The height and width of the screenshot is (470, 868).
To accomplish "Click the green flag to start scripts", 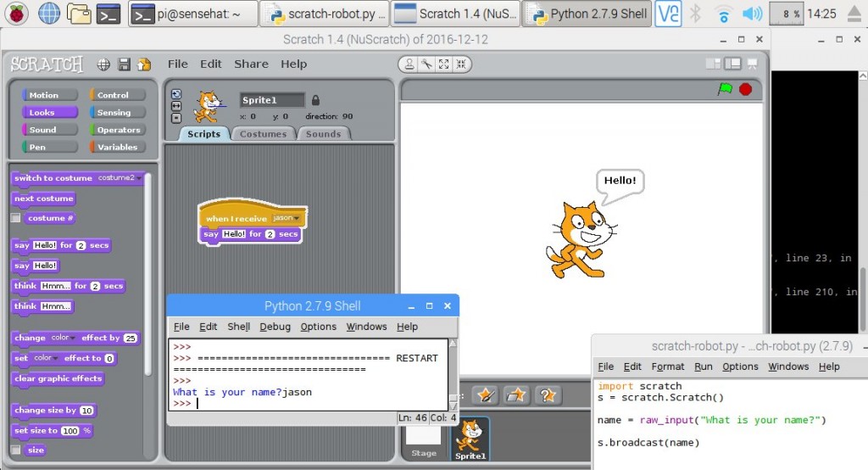I will [725, 89].
